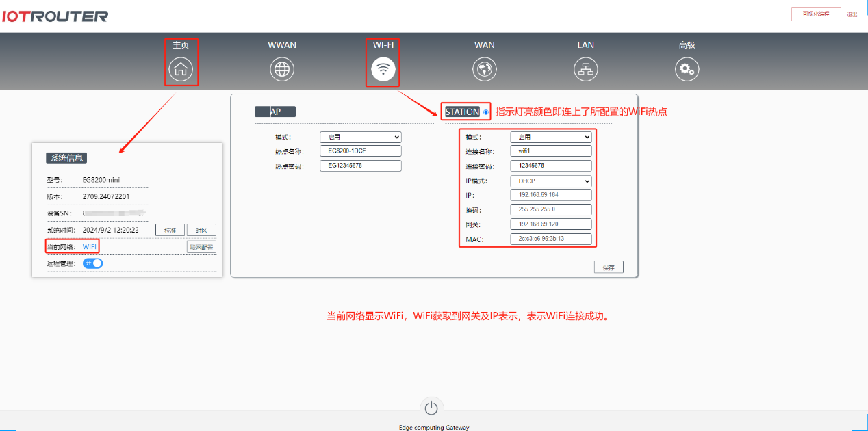This screenshot has height=431, width=868.
Task: Expand the STATION 模式 dropdown
Action: tap(551, 137)
